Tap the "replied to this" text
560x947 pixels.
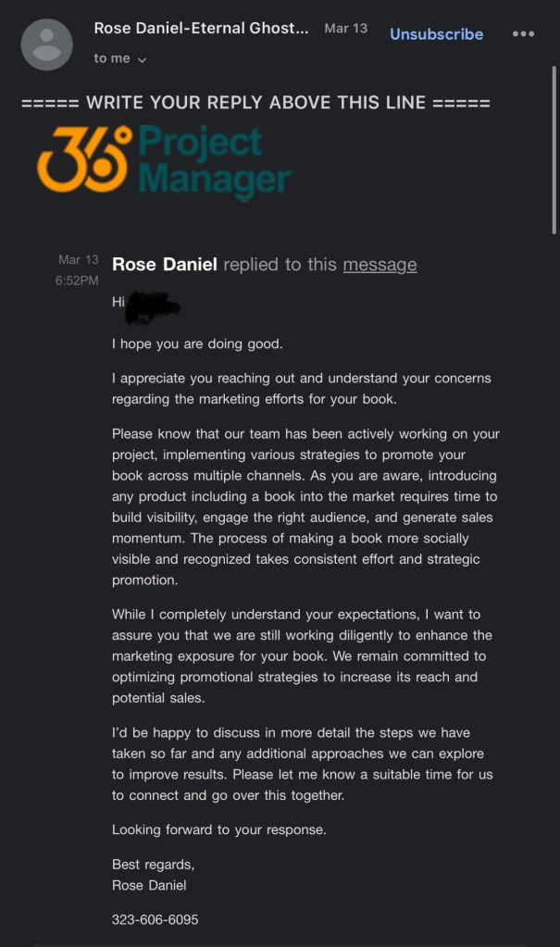280,265
